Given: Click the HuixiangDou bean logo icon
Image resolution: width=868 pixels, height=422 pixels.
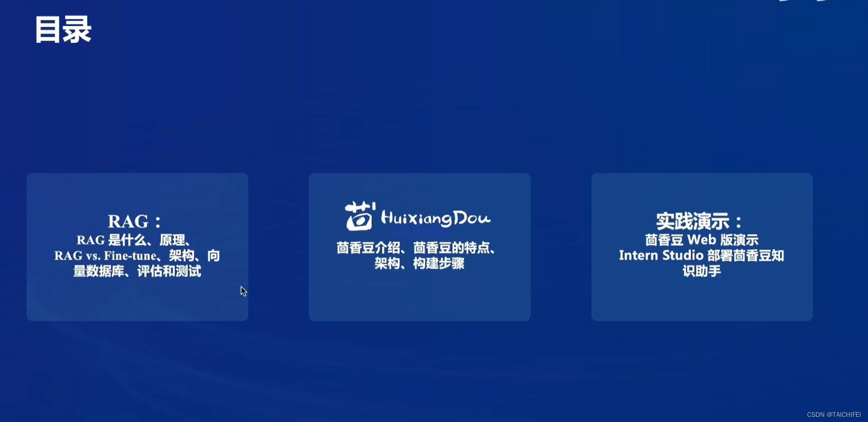Looking at the screenshot, I should (360, 216).
